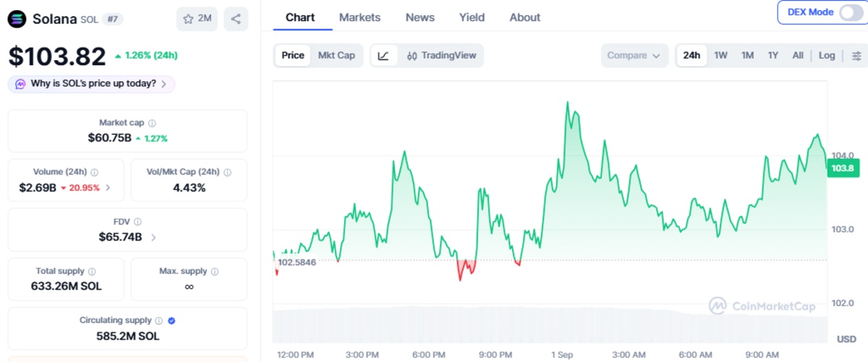The height and width of the screenshot is (362, 868).
Task: Click the USD currency axis label
Action: click(846, 339)
